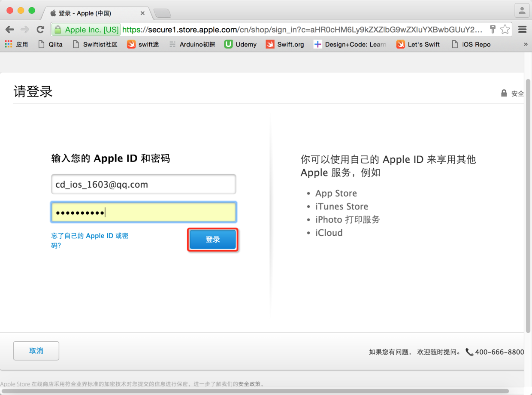This screenshot has height=395, width=532.
Task: Open a new tab button
Action: click(162, 13)
